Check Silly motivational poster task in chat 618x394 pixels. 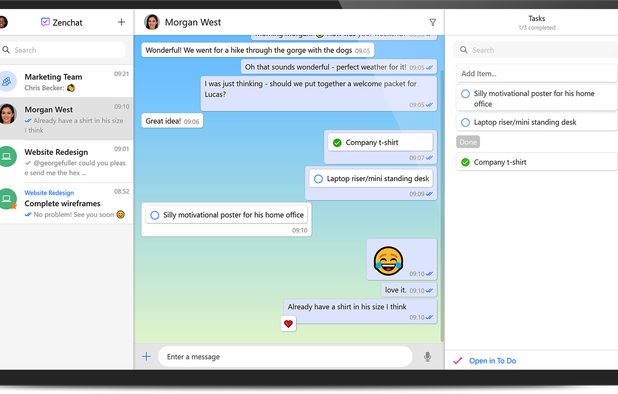pyautogui.click(x=155, y=215)
